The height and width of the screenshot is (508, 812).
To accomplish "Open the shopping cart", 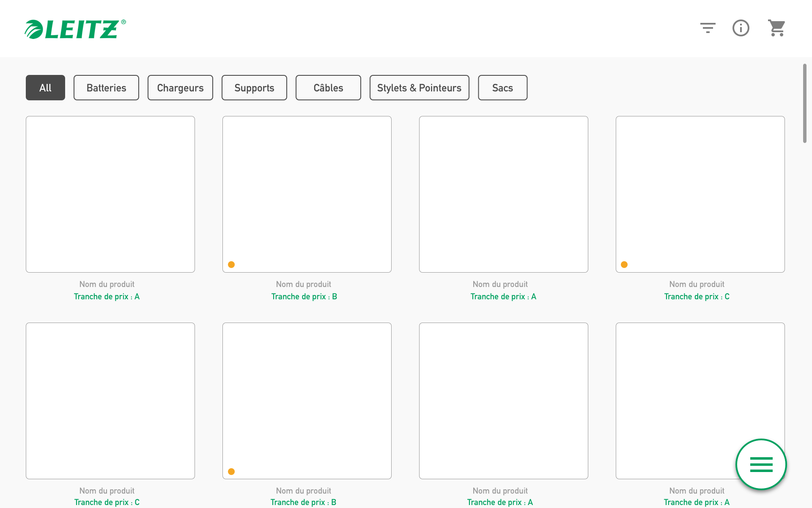I will tap(776, 28).
